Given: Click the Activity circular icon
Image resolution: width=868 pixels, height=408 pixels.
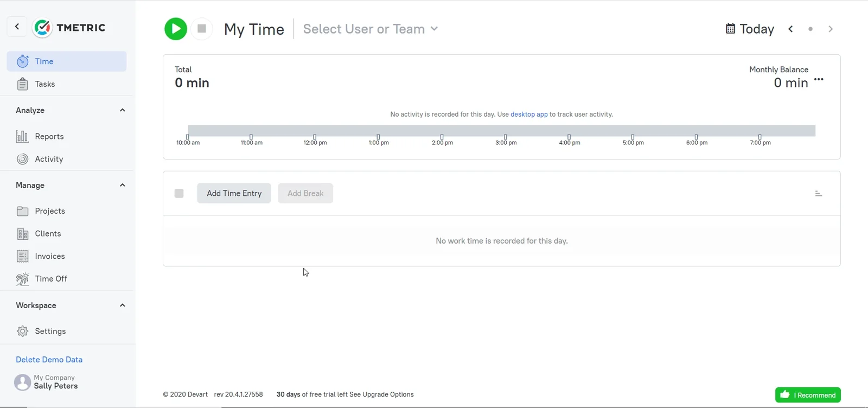Looking at the screenshot, I should (x=23, y=159).
